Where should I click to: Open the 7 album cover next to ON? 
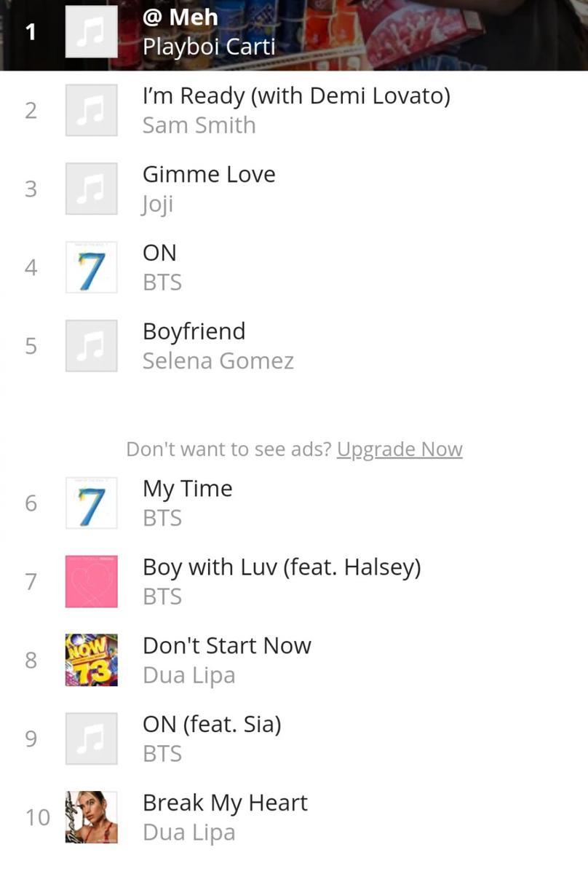point(92,267)
